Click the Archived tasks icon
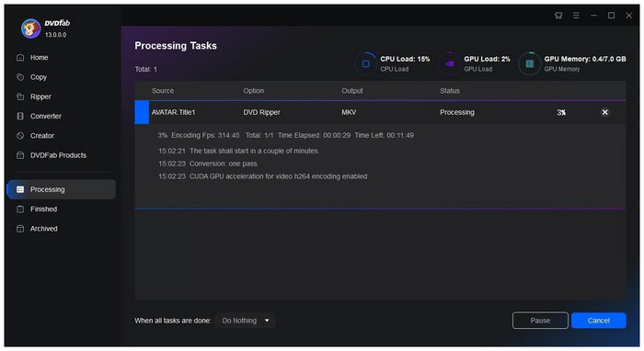Screen dimensions: 644x351 pos(20,229)
